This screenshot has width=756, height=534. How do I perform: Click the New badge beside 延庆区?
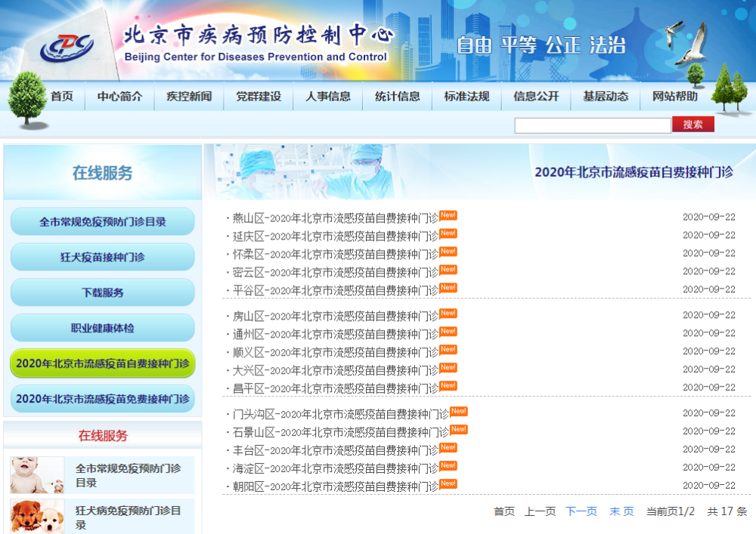tap(448, 233)
